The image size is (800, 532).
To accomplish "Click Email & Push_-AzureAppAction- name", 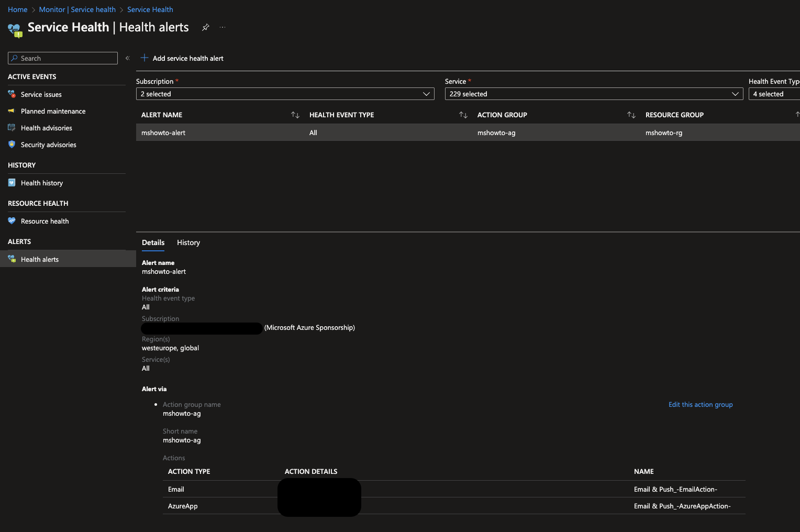I will point(682,506).
